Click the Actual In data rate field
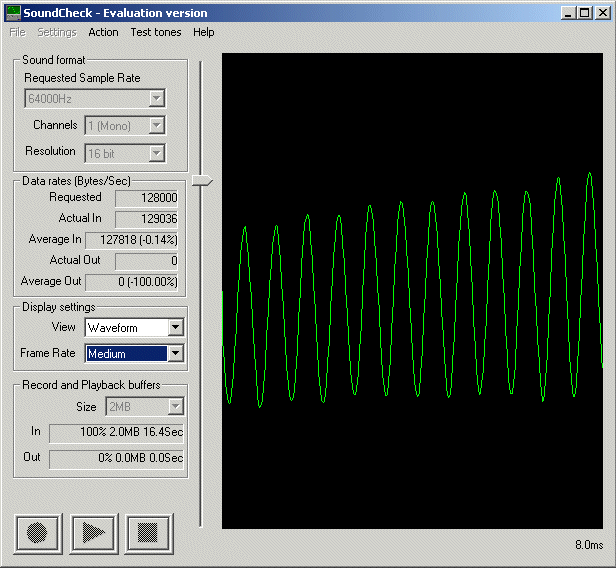Image resolution: width=616 pixels, height=568 pixels. pos(147,218)
